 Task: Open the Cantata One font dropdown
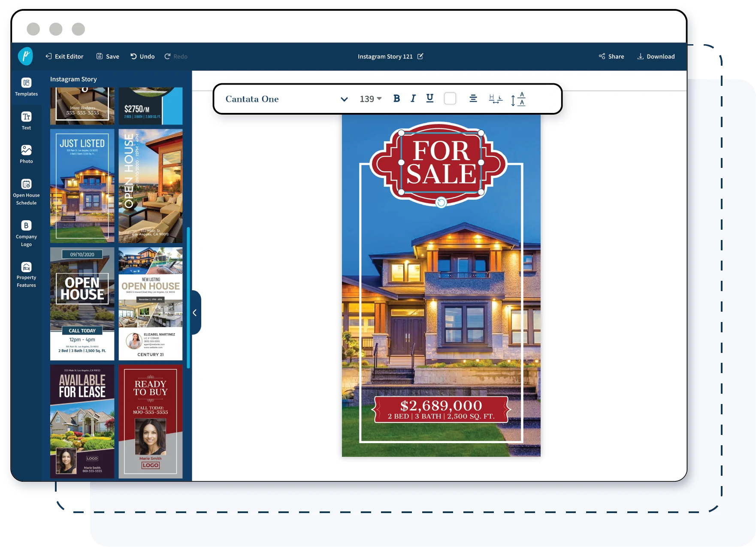pos(287,99)
